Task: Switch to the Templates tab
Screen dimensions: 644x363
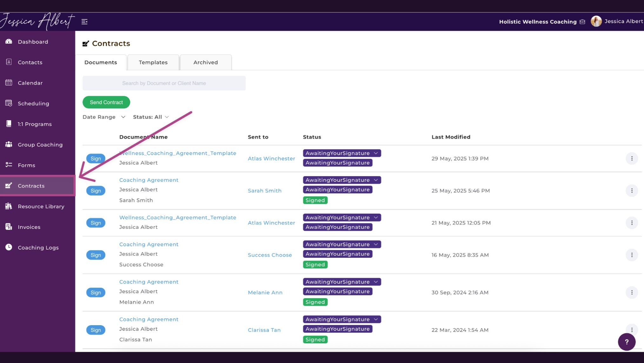Action: point(153,62)
